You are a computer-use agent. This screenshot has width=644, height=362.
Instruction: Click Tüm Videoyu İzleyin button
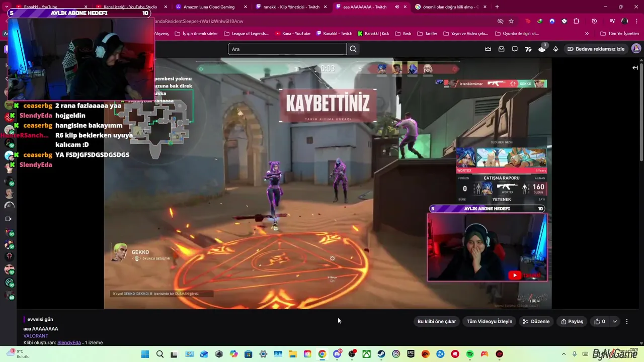pos(490,321)
